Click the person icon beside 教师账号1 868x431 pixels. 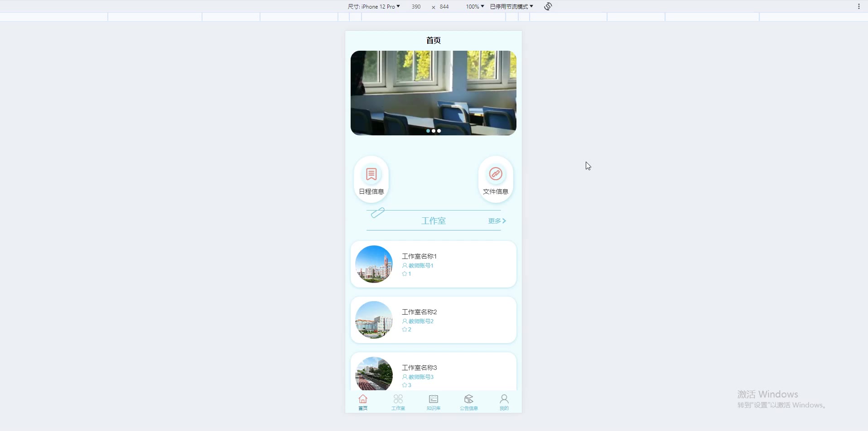coord(405,266)
